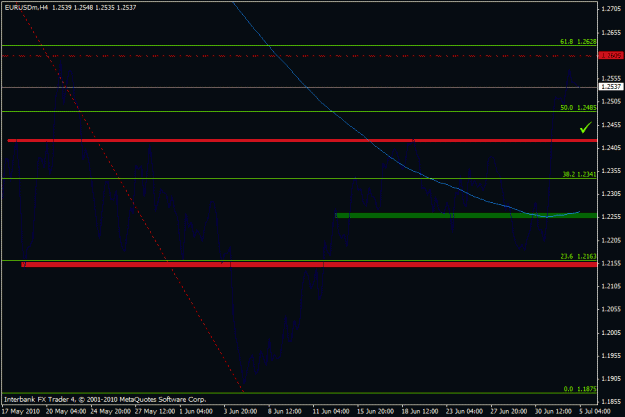Select the 61.8 1.2628 Fibonacci level label

coord(578,41)
